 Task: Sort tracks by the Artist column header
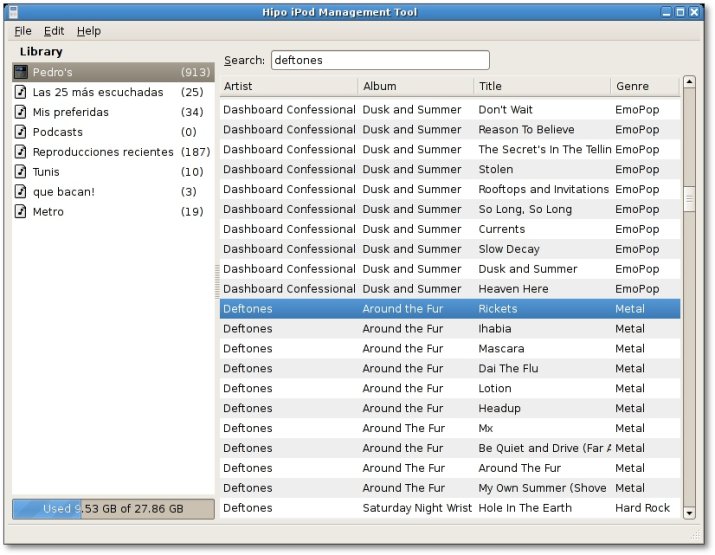(289, 86)
